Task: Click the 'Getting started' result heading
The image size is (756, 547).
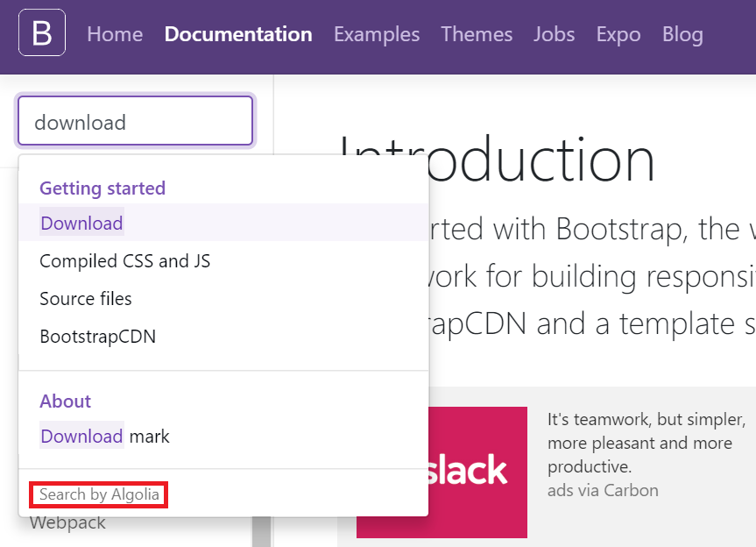Action: (x=102, y=188)
